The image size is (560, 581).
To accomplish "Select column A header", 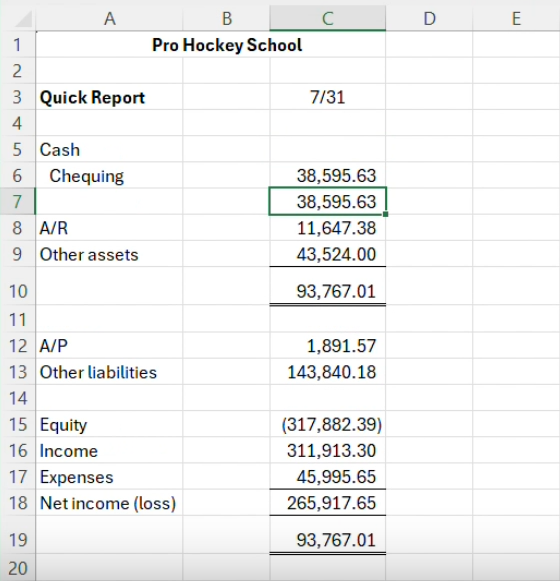I will tap(109, 18).
